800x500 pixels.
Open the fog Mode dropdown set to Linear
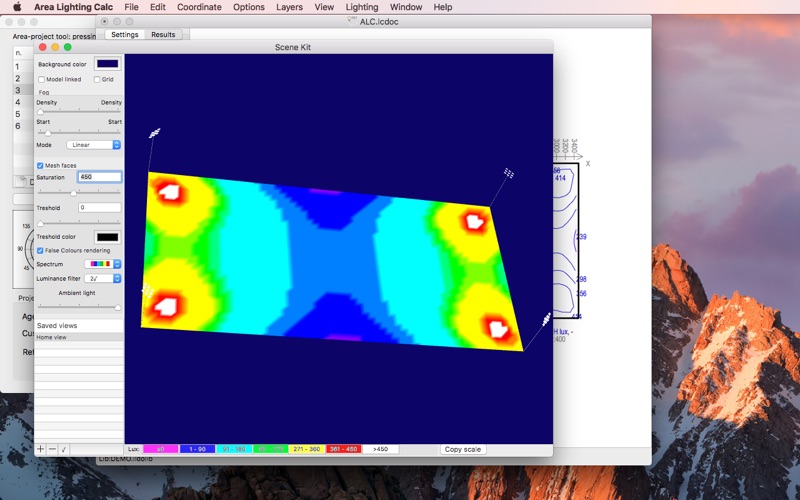93,145
